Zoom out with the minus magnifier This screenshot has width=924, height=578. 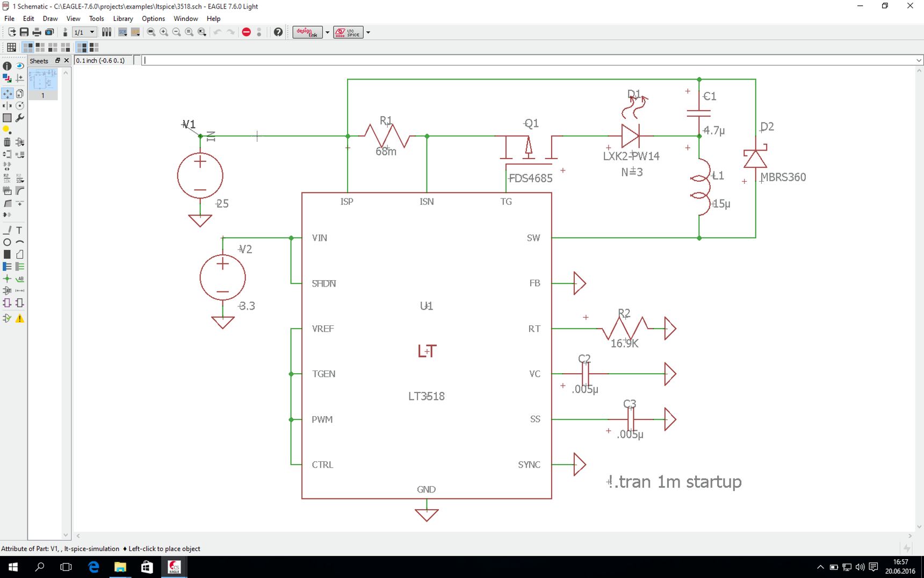(176, 32)
